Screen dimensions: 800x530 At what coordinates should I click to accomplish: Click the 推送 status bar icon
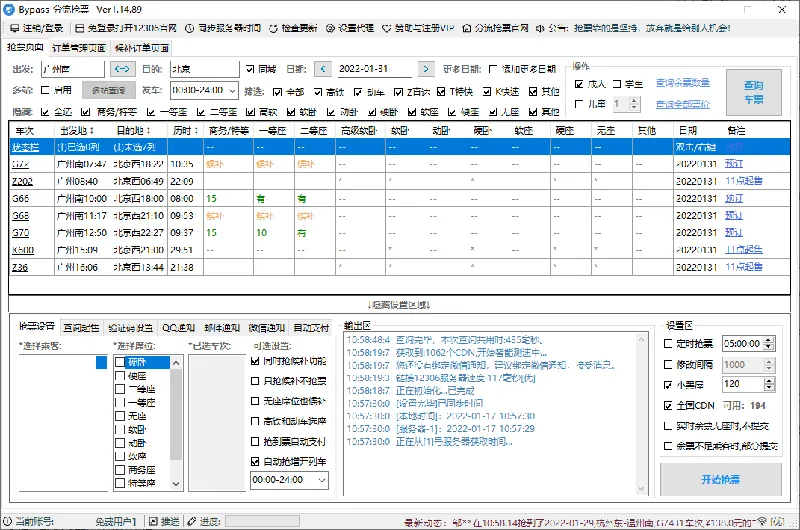tap(153, 521)
